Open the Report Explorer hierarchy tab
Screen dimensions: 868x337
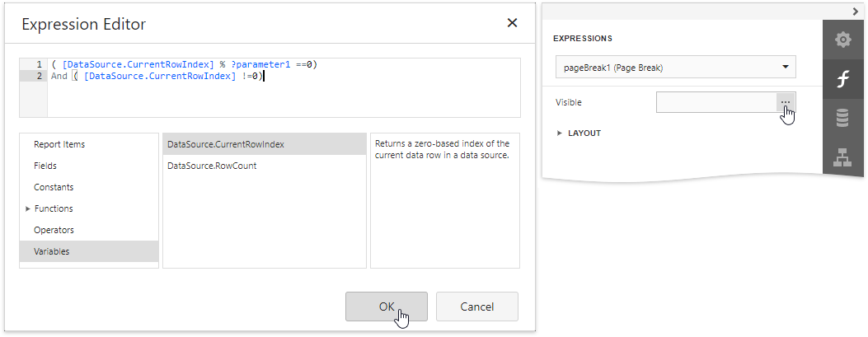[842, 158]
